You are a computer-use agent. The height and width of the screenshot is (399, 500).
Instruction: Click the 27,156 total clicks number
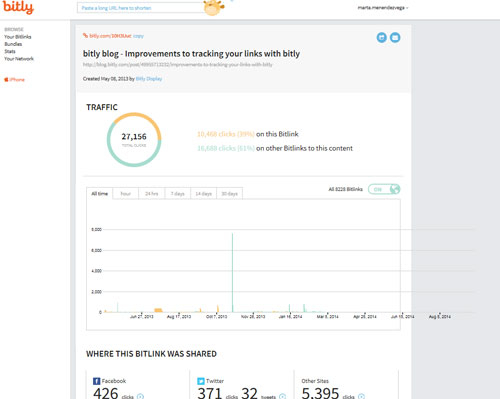tap(134, 136)
